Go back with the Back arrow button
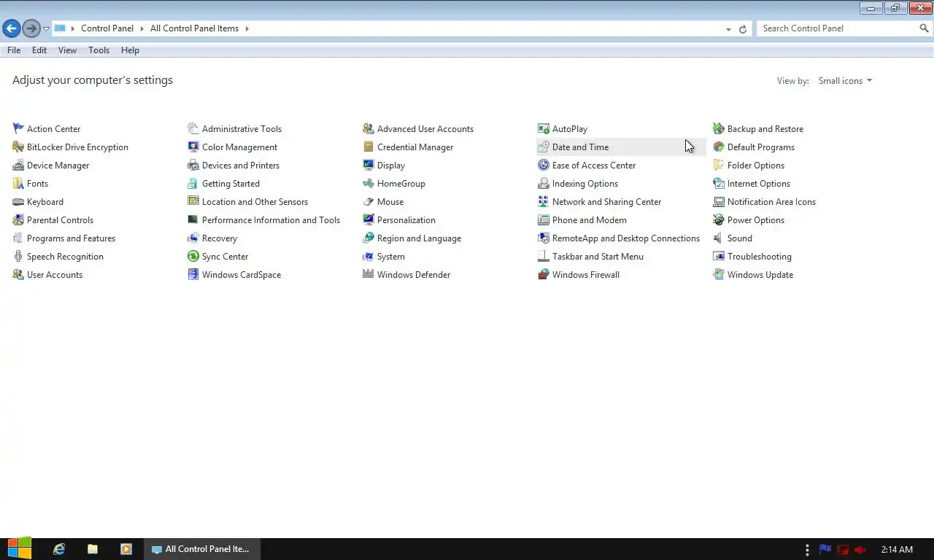This screenshot has height=560, width=934. [x=11, y=28]
